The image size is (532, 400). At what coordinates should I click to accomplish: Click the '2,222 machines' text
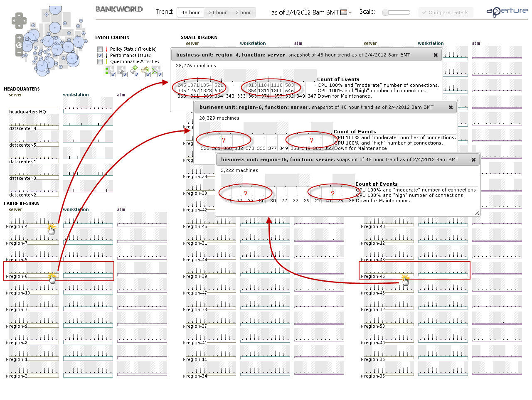239,170
